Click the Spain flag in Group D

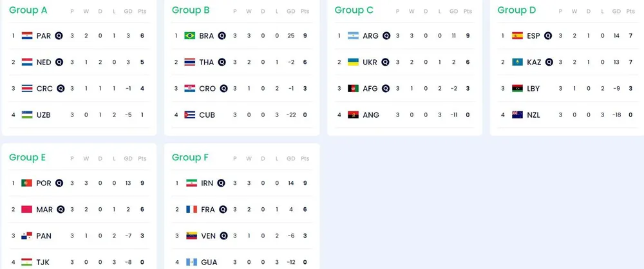tap(517, 36)
